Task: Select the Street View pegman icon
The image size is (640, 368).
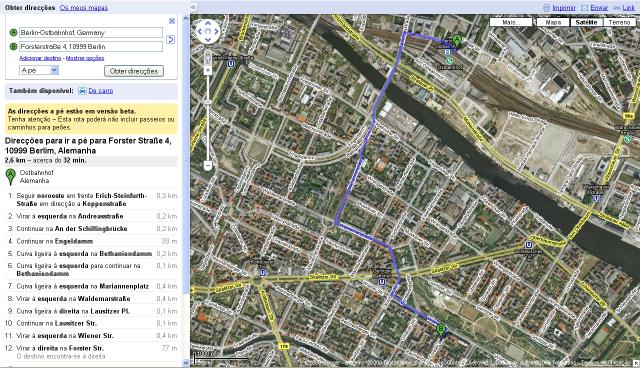Action: pos(208,58)
